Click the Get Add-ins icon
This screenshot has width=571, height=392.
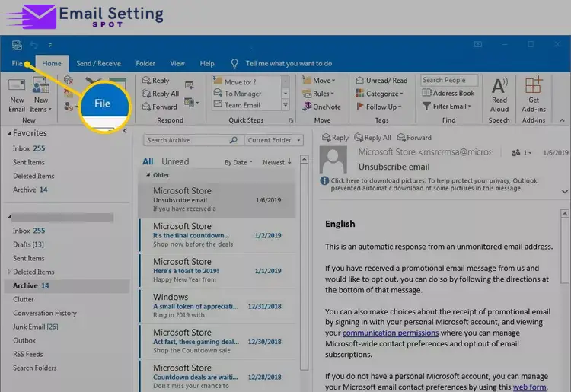(534, 95)
